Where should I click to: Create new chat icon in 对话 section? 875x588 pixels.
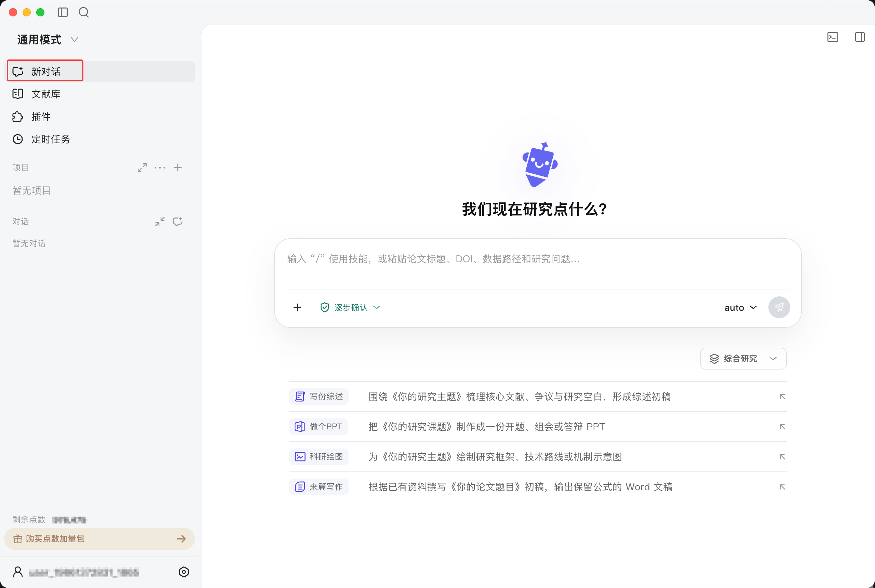pos(178,222)
